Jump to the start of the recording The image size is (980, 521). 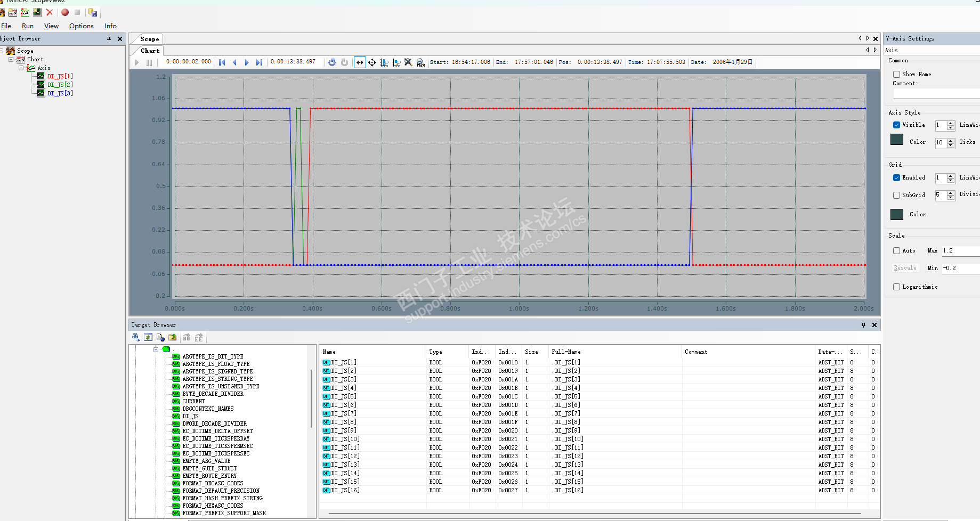pyautogui.click(x=222, y=62)
